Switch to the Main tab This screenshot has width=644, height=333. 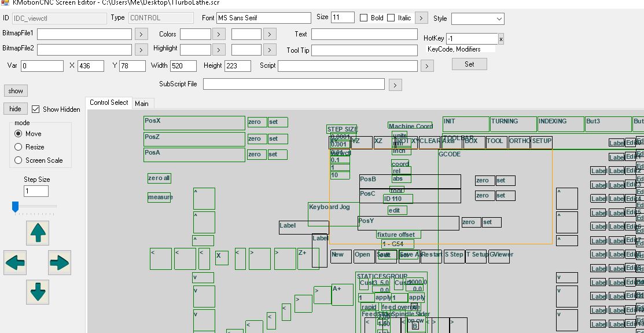point(142,104)
